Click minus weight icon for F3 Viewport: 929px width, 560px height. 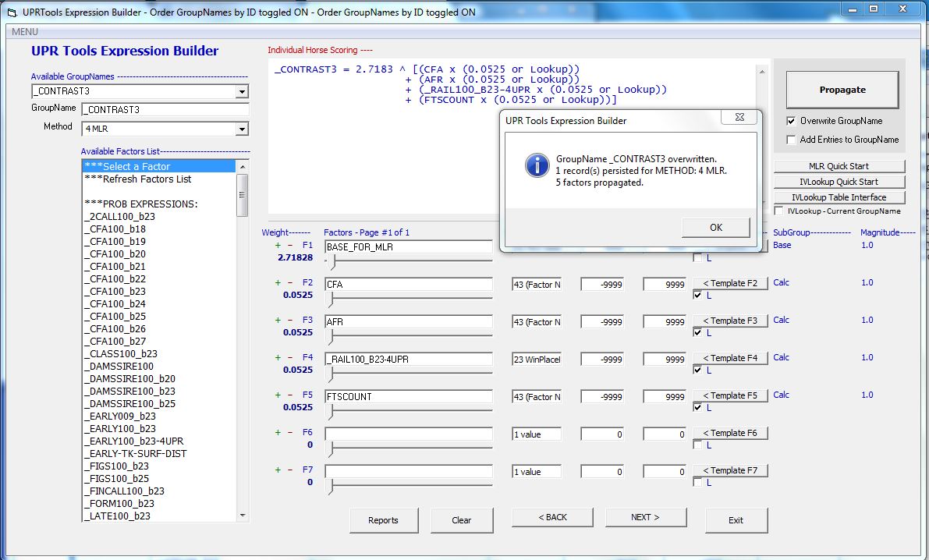[x=289, y=320]
